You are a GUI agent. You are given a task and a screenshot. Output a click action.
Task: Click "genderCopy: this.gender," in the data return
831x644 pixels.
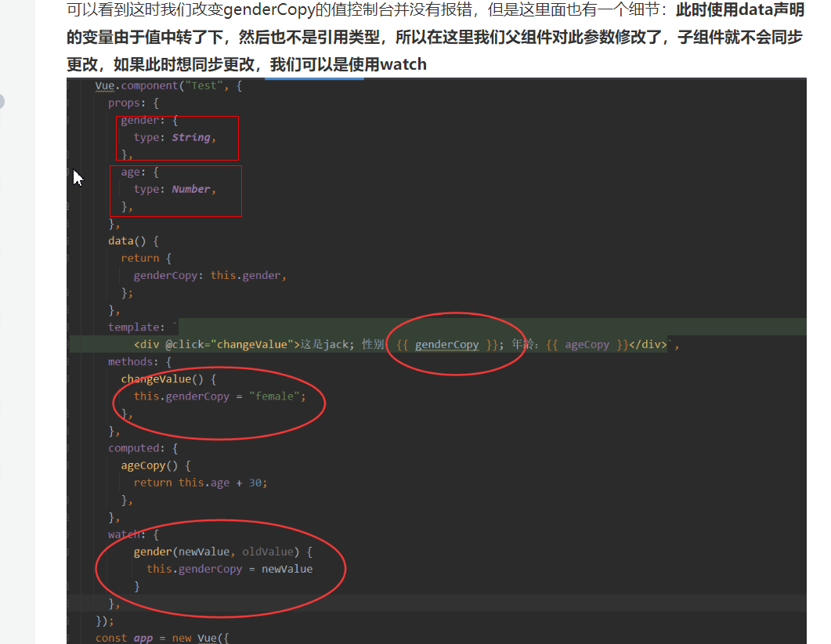(210, 276)
